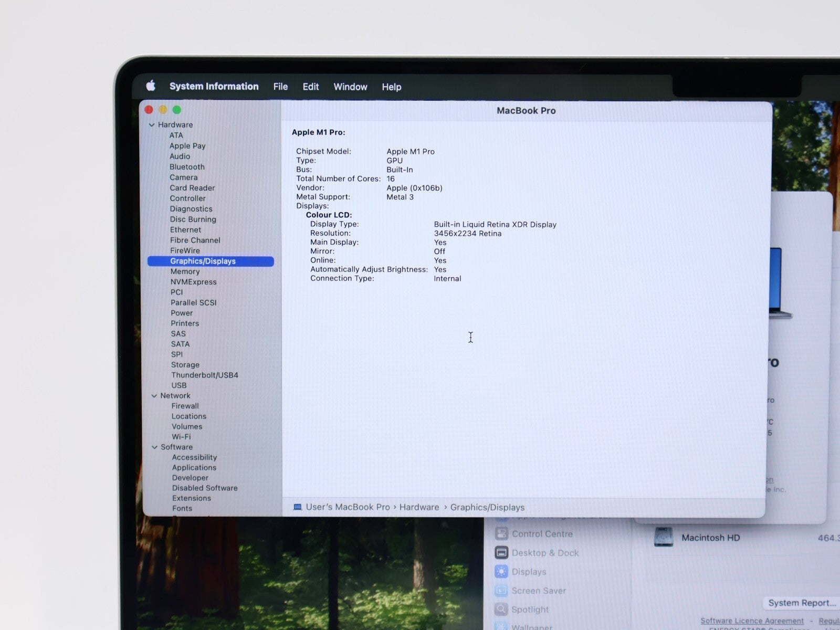Select Parallel SCSI in the sidebar
The image size is (840, 630).
(193, 303)
